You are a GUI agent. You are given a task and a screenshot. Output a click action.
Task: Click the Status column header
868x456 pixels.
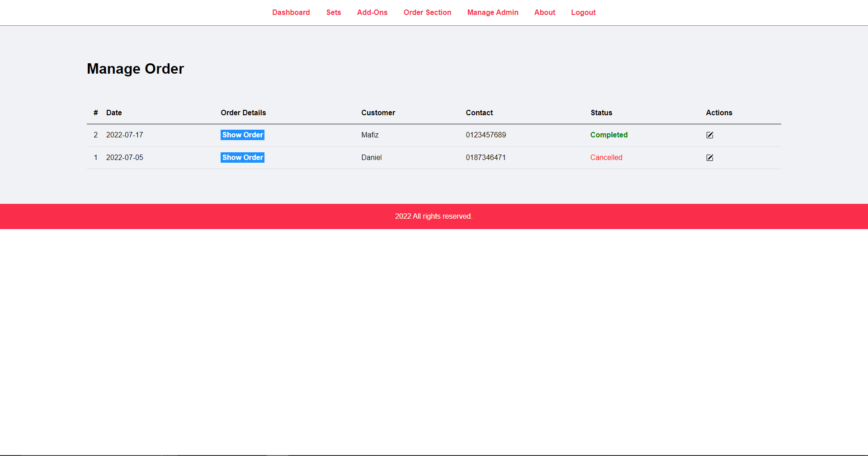(x=601, y=113)
